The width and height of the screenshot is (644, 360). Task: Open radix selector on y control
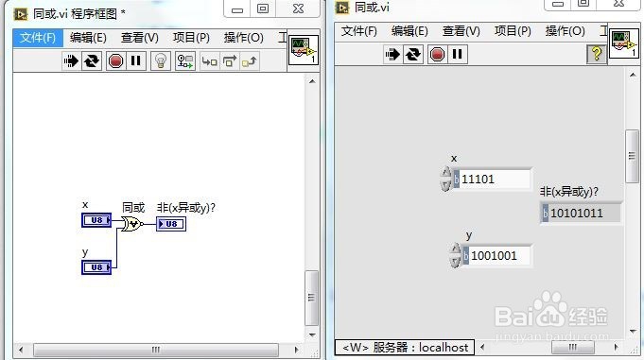point(466,256)
